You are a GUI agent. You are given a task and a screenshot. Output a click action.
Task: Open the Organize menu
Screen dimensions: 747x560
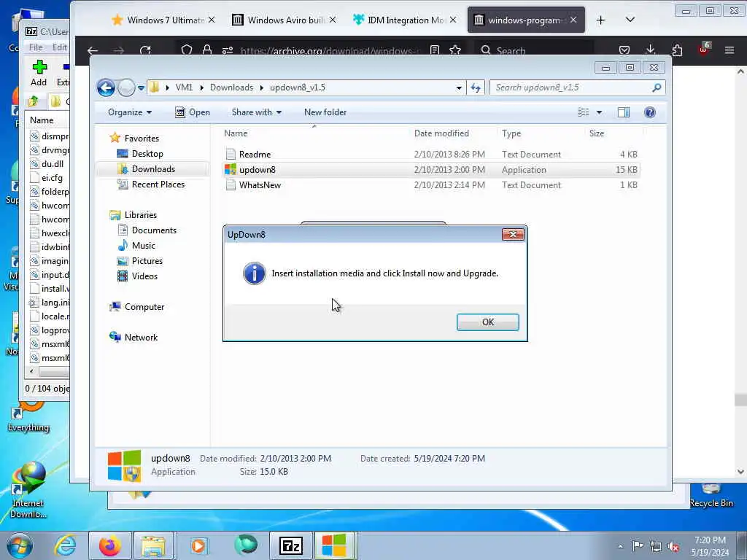coord(130,112)
